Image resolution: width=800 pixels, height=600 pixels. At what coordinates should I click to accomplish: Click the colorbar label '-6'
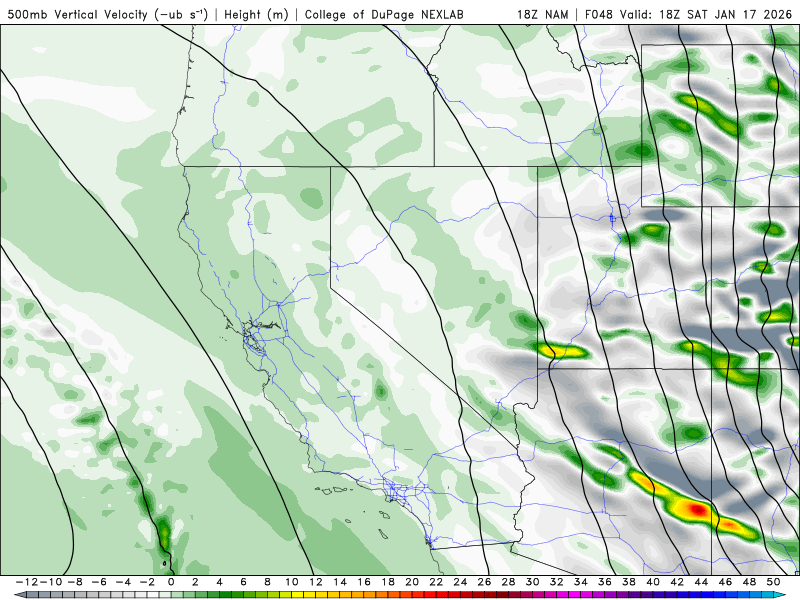click(99, 582)
